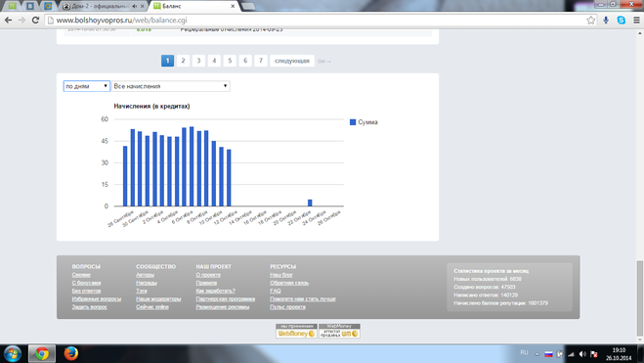
Task: Bookmark this page with the star icon
Action: (x=590, y=21)
